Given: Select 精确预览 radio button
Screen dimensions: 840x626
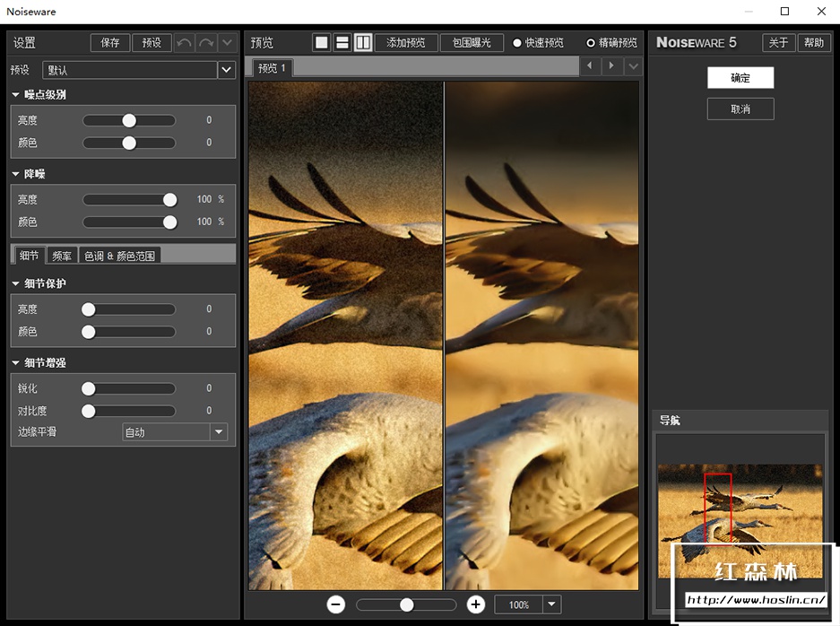Looking at the screenshot, I should click(x=591, y=43).
